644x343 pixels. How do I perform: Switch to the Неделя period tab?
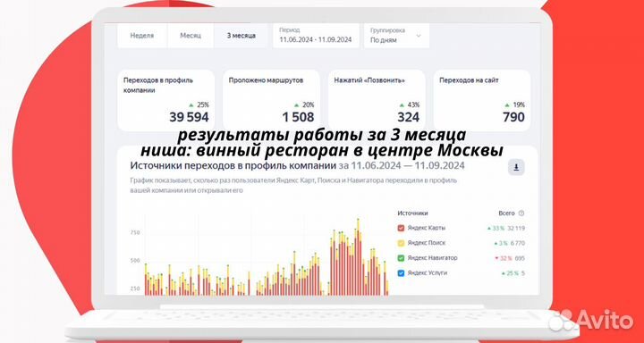pyautogui.click(x=142, y=36)
